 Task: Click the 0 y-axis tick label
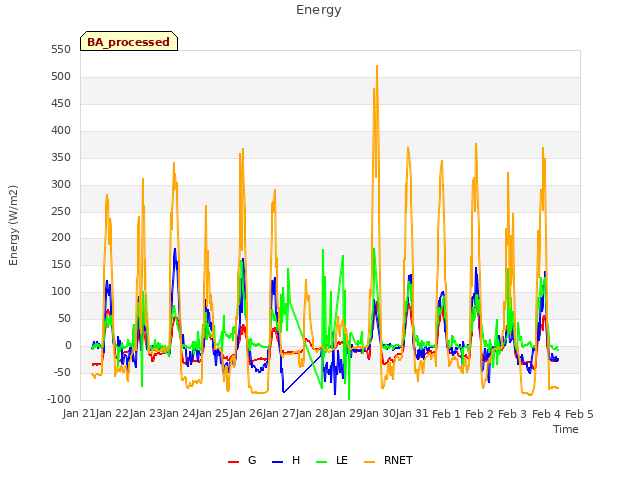coord(68,346)
